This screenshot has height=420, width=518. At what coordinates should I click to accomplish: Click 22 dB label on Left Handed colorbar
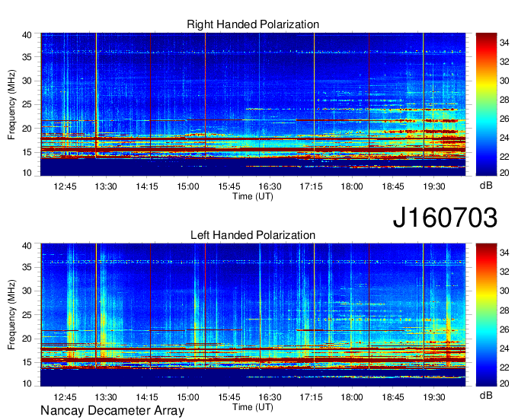click(x=504, y=367)
